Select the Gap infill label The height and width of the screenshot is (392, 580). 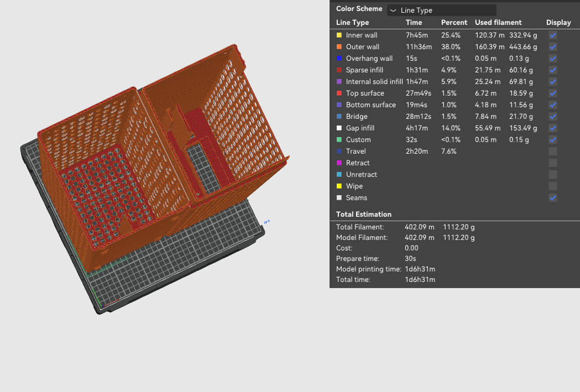360,128
